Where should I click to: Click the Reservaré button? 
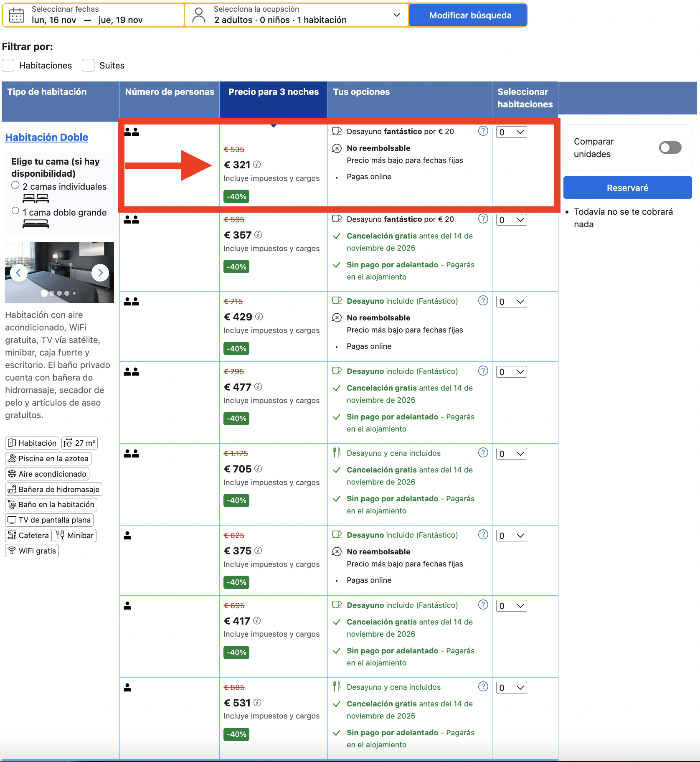point(627,188)
